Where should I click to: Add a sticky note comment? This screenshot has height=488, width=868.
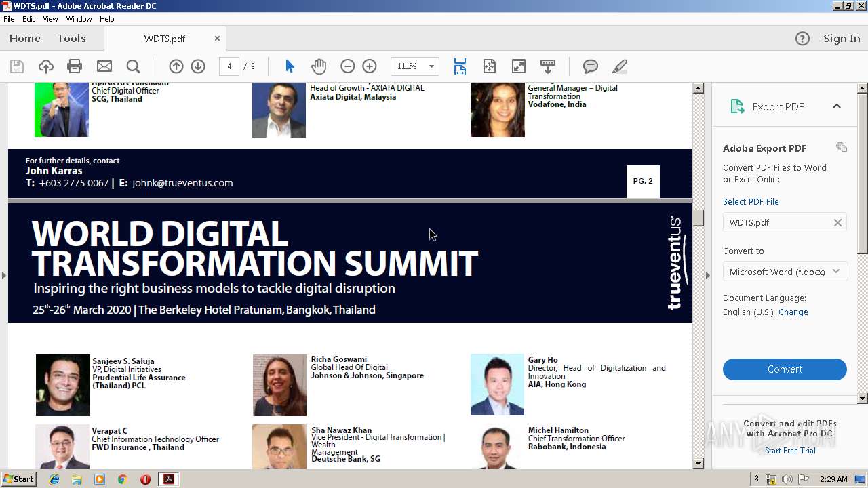tap(591, 66)
